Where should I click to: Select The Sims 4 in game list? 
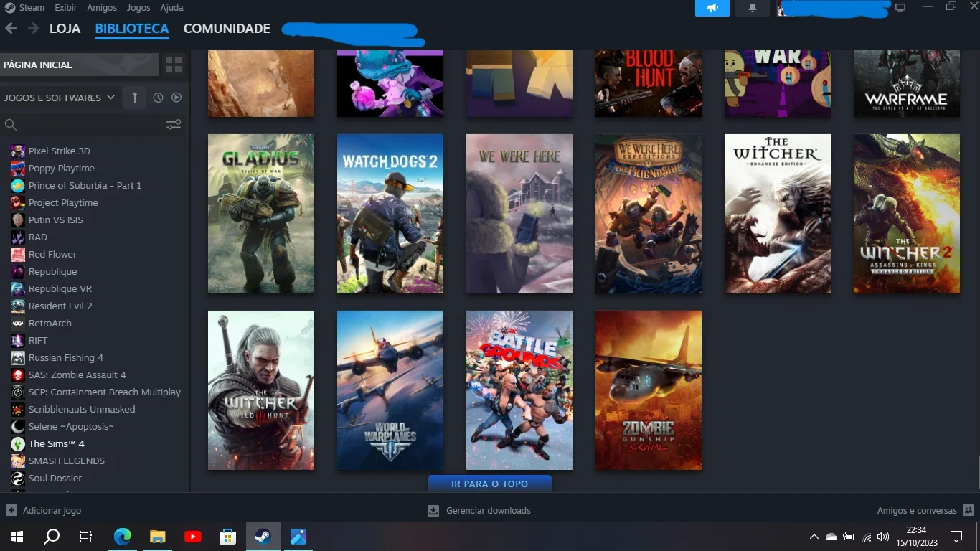tap(56, 443)
